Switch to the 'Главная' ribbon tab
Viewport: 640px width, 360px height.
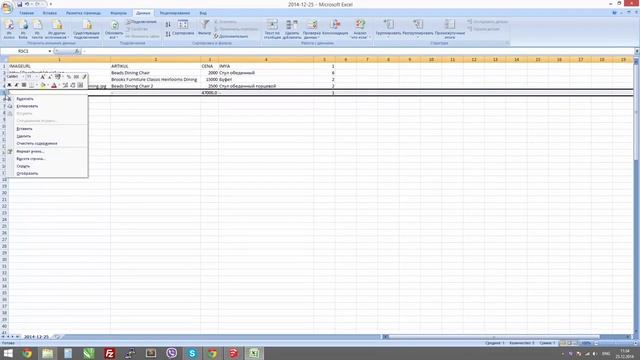(27, 13)
